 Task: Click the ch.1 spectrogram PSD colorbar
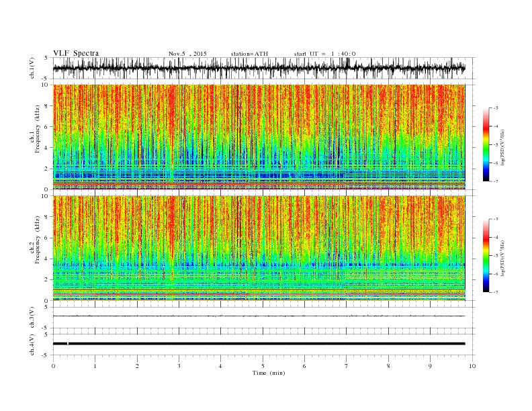[x=486, y=145]
